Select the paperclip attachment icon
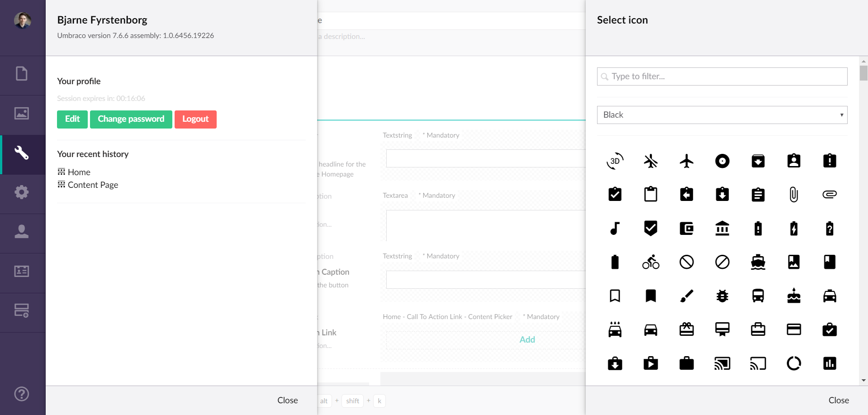Image resolution: width=868 pixels, height=415 pixels. coord(793,195)
